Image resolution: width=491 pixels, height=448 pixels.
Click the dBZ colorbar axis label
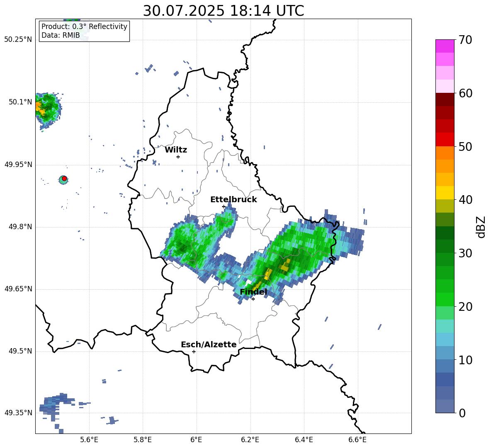481,227
